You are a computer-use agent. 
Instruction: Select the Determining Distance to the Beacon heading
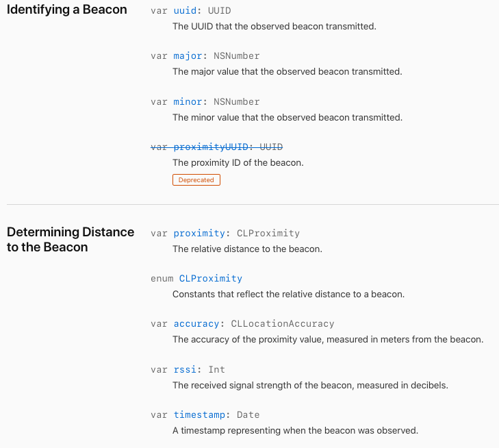click(x=70, y=239)
